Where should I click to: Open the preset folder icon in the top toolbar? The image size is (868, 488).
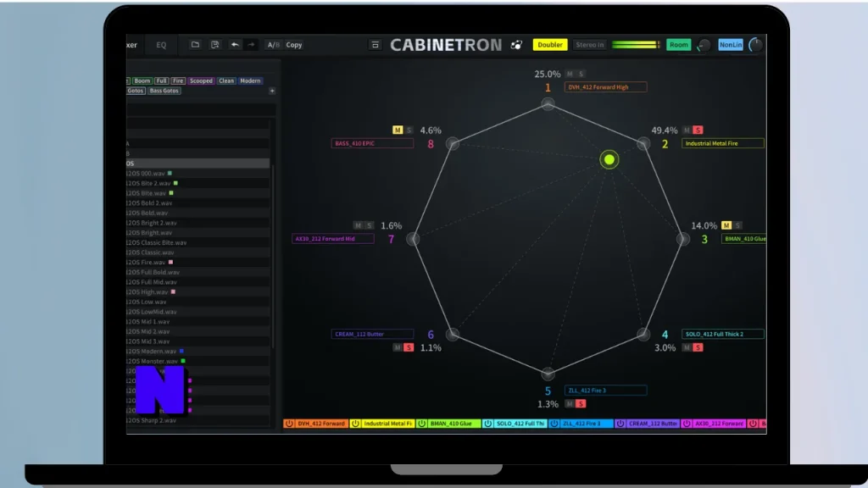195,45
